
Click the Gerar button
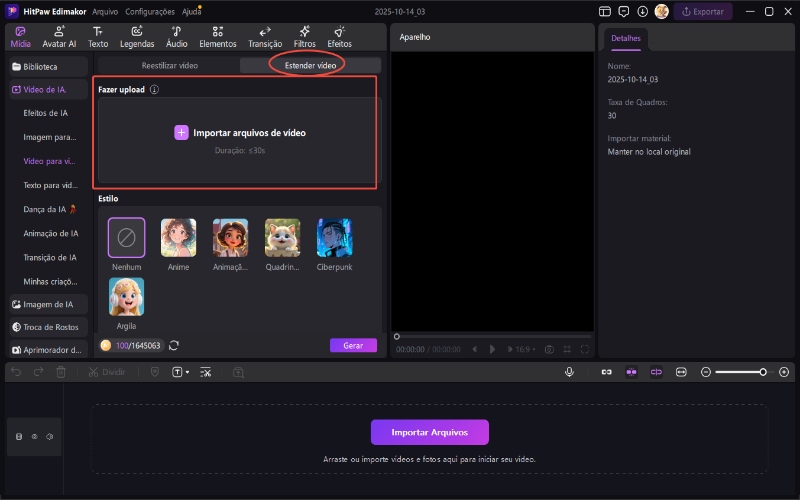tap(353, 345)
